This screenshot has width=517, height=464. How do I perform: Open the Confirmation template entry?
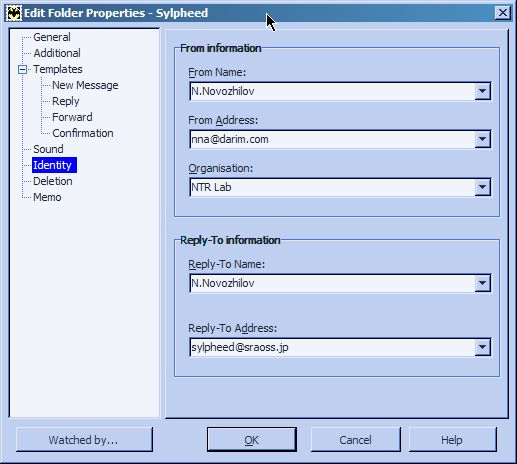pyautogui.click(x=83, y=133)
